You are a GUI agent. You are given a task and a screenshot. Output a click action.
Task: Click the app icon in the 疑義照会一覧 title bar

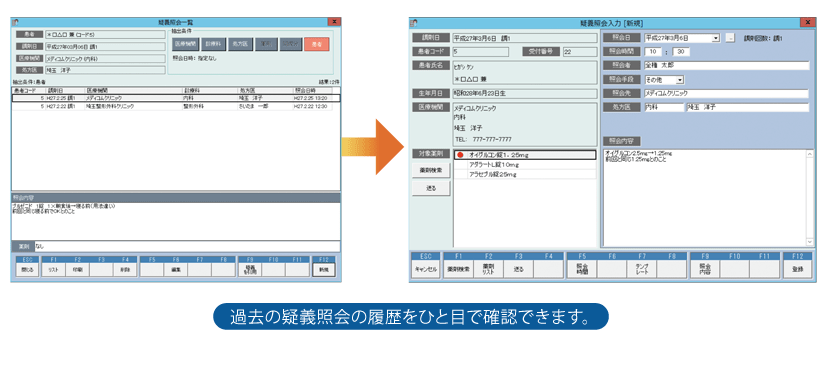(x=16, y=22)
